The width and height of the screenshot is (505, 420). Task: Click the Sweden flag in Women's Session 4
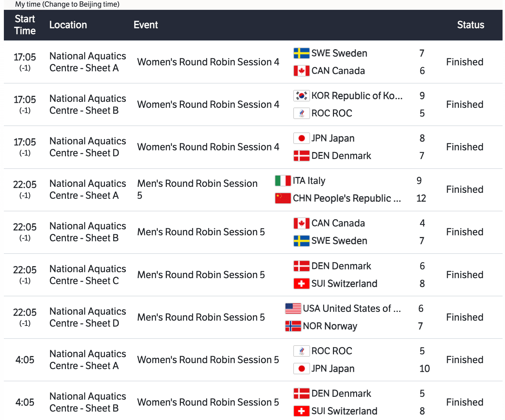tap(301, 53)
